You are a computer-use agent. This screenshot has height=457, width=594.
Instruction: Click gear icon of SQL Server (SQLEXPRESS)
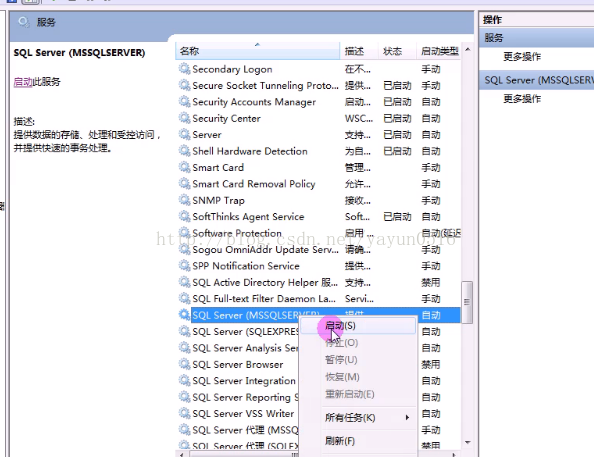(184, 331)
